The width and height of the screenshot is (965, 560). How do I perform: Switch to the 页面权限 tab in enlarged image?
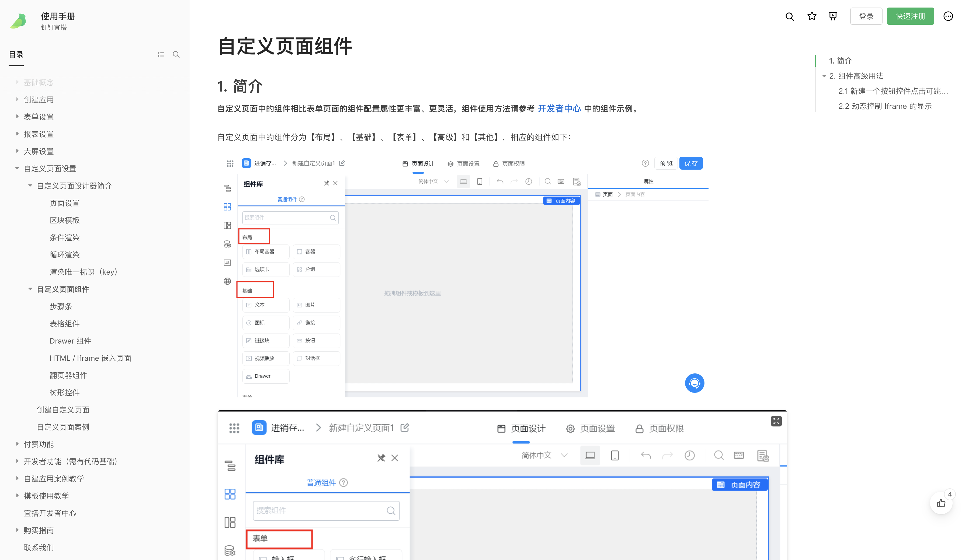point(659,429)
